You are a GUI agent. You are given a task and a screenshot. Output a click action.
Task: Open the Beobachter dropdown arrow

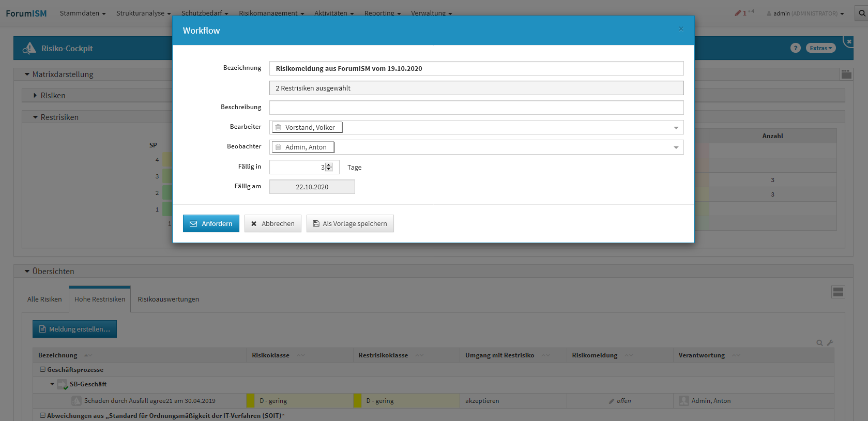[676, 147]
